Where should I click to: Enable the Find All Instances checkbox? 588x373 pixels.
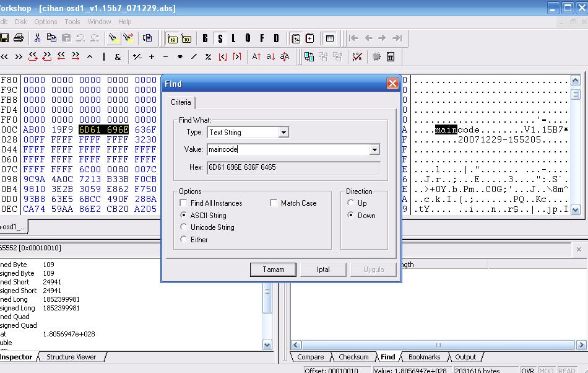pyautogui.click(x=183, y=203)
